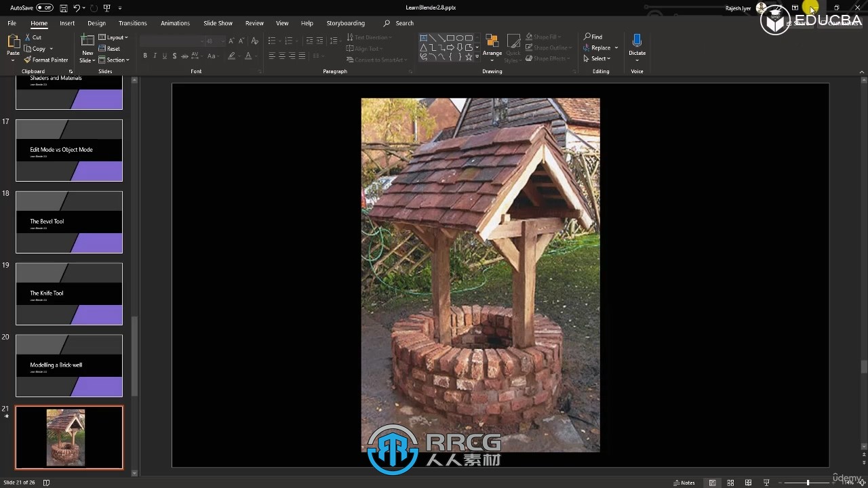Select the star shape in gallery

click(x=468, y=57)
